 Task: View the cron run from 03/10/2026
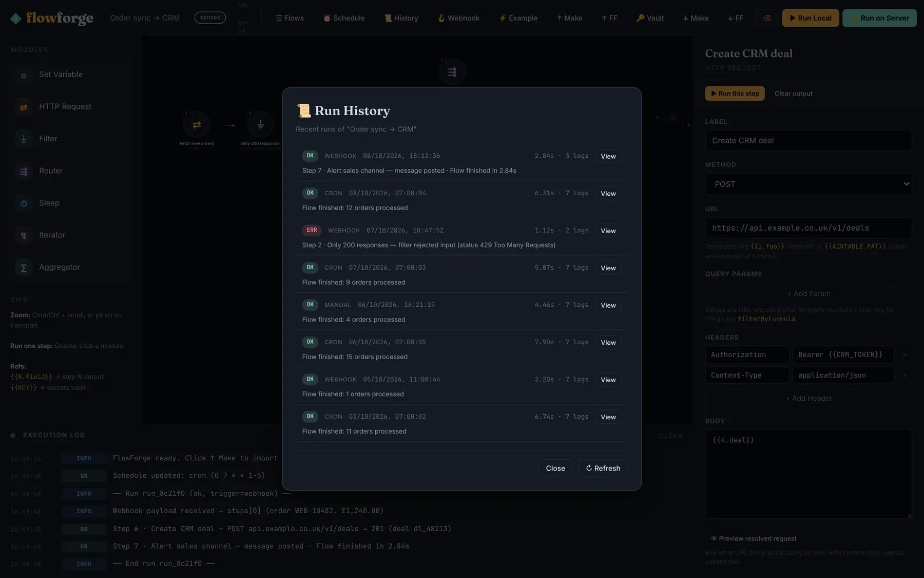pyautogui.click(x=608, y=417)
